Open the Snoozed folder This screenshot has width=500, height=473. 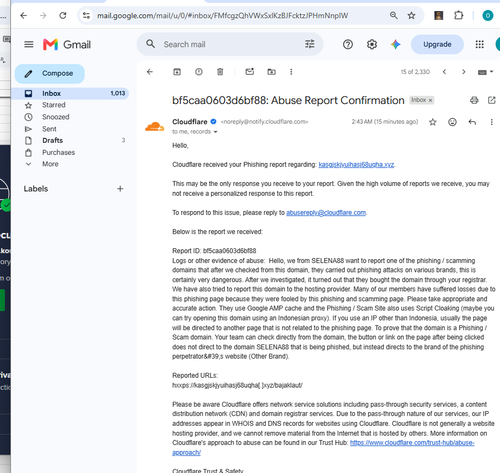tap(56, 117)
